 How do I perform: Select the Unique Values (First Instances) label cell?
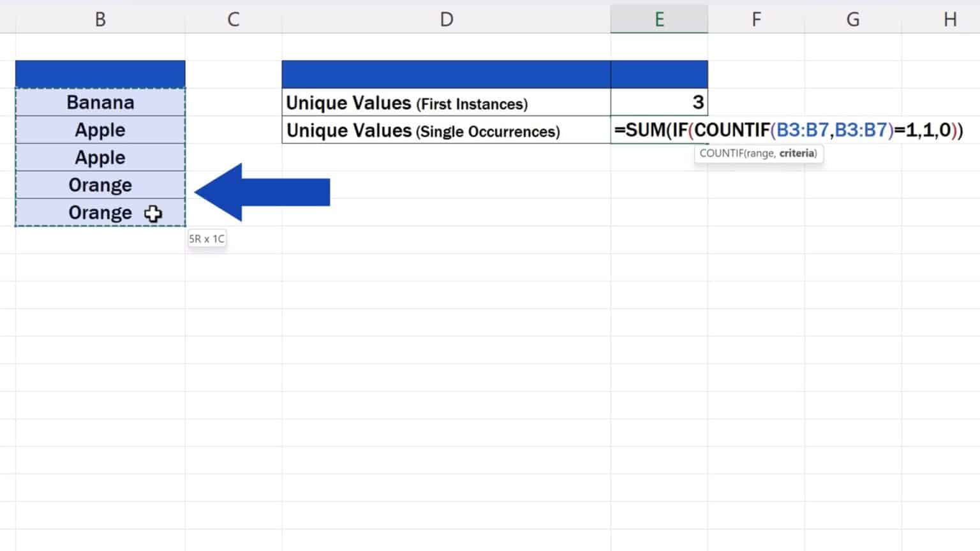pos(445,102)
